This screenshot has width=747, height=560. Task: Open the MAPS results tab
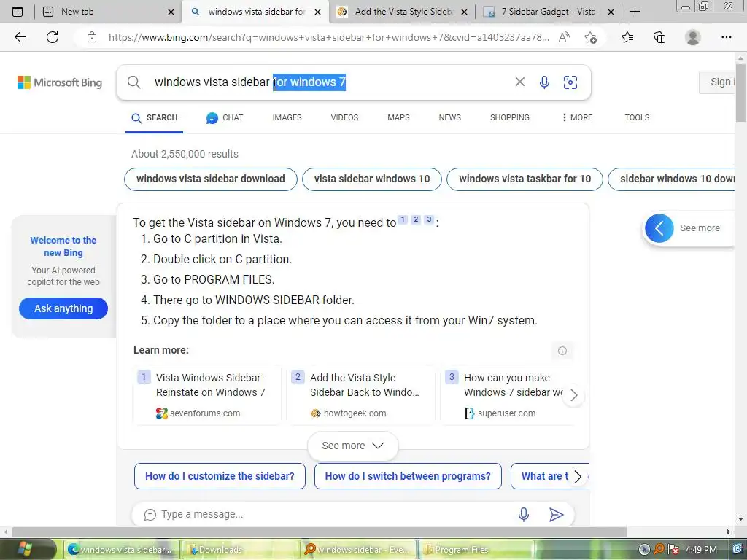click(x=398, y=117)
